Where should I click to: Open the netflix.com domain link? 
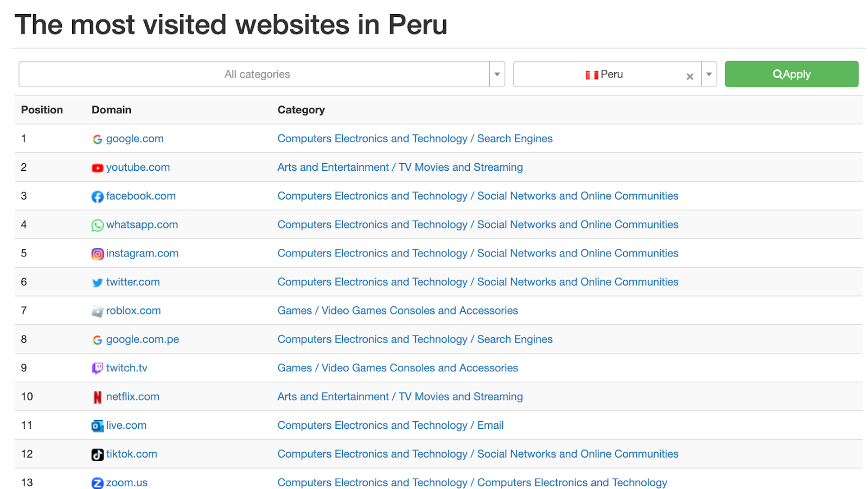click(x=133, y=397)
